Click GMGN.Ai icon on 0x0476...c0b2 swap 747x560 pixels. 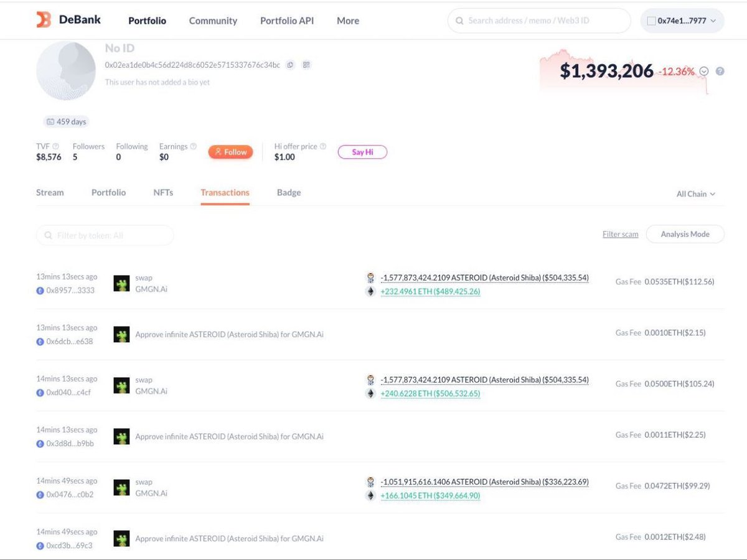tap(121, 488)
